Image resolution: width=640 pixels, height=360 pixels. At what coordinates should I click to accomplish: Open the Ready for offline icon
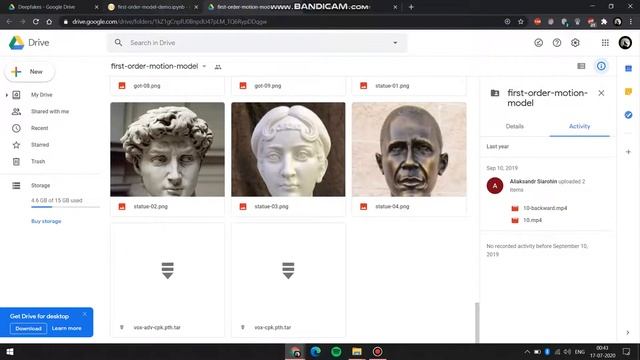(538, 43)
